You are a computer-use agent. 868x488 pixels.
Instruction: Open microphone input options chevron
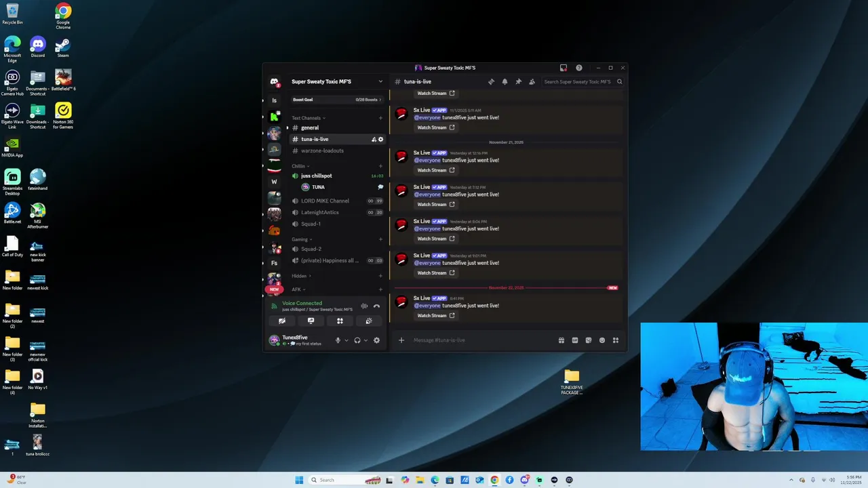click(347, 340)
